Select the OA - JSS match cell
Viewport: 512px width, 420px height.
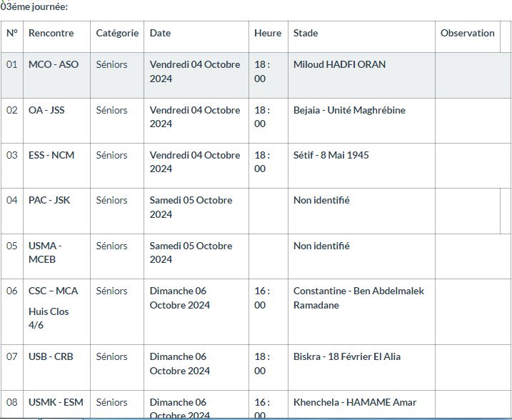click(46, 110)
